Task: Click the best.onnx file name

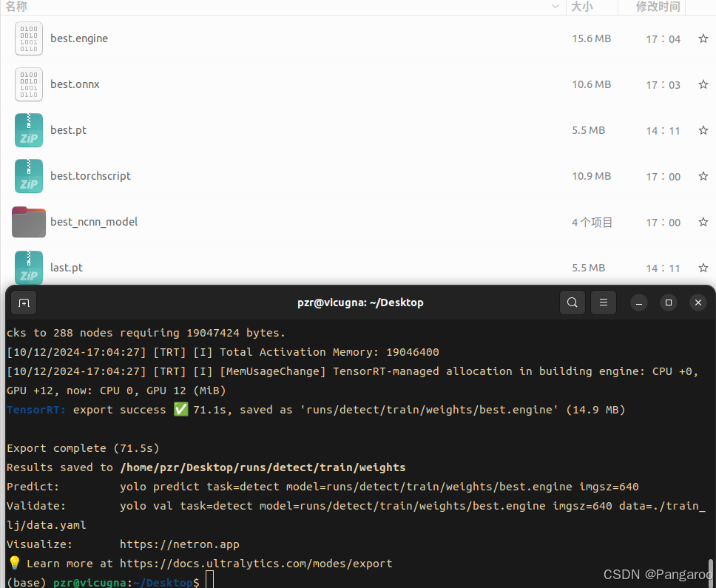Action: [x=75, y=84]
